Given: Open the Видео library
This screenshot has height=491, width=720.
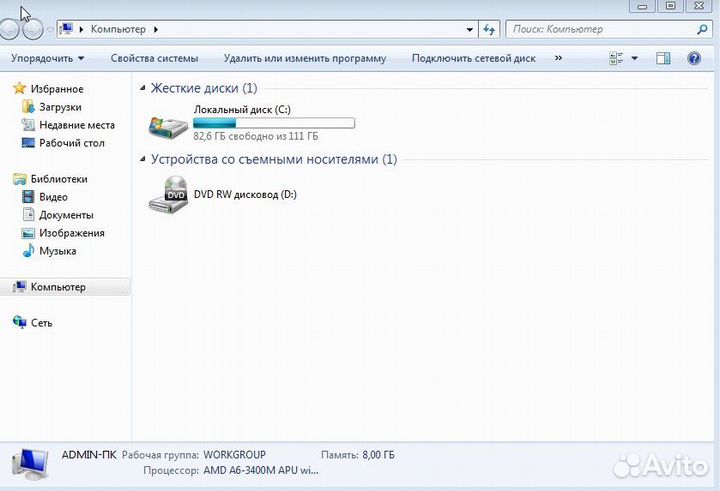Looking at the screenshot, I should (x=54, y=197).
